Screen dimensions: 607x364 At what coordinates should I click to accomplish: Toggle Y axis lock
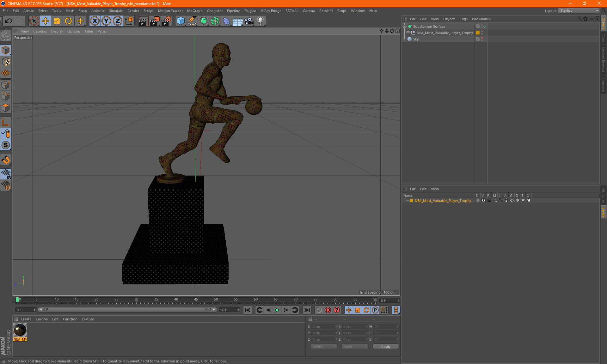click(106, 21)
